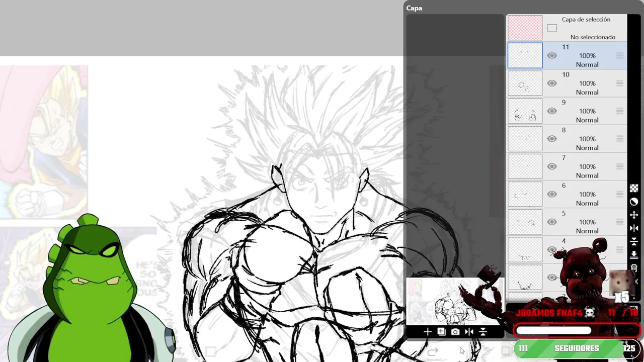This screenshot has width=644, height=362.
Task: Click the 'SEGUIDORES' follower goal bar
Action: click(x=577, y=348)
